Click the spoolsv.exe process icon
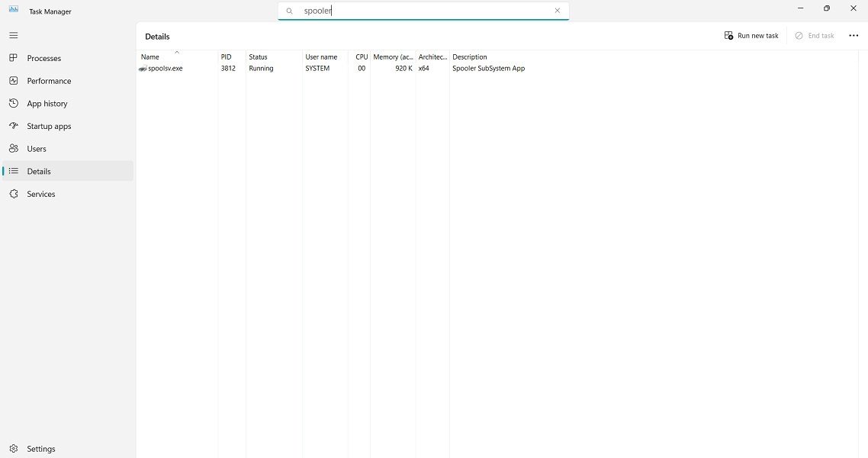The image size is (868, 458). pos(142,68)
